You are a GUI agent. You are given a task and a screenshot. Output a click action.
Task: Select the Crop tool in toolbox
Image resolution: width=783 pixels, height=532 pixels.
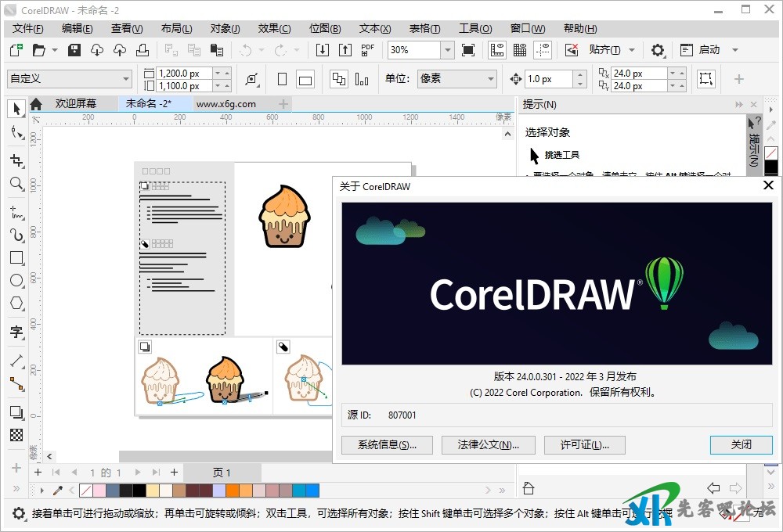point(16,160)
